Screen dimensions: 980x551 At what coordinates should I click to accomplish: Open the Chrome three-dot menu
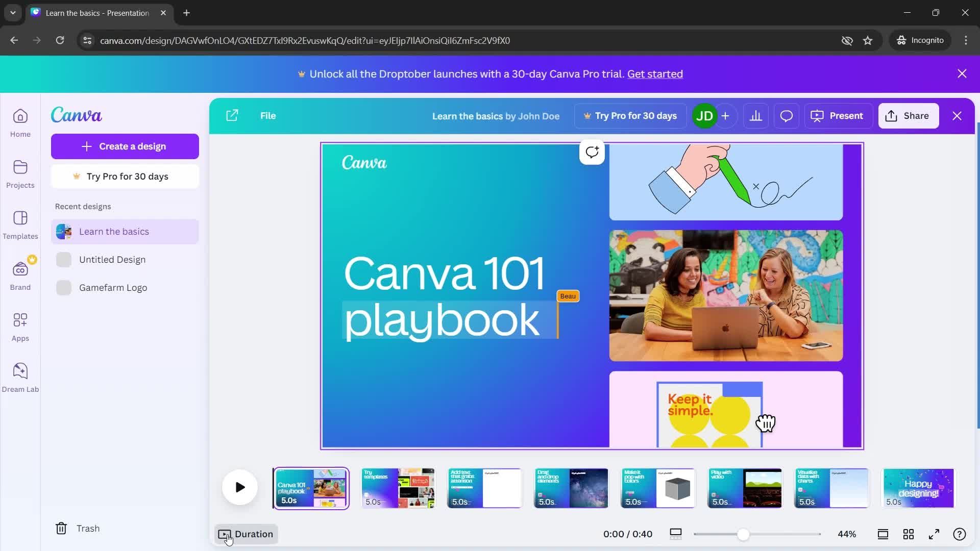[x=966, y=40]
